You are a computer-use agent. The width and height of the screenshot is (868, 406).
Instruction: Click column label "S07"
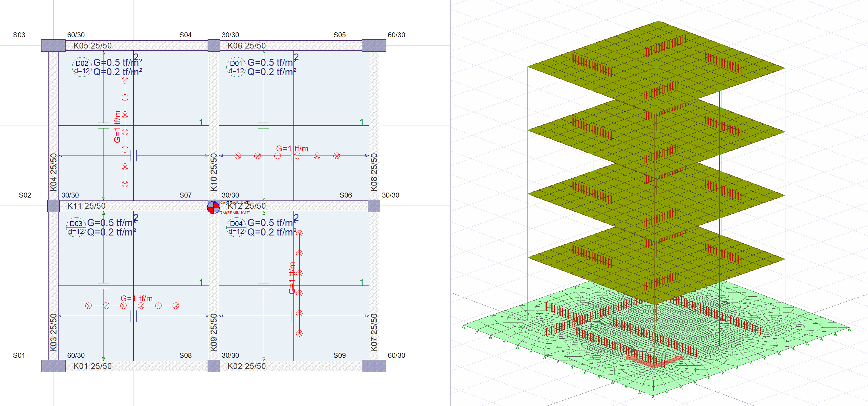coord(185,195)
